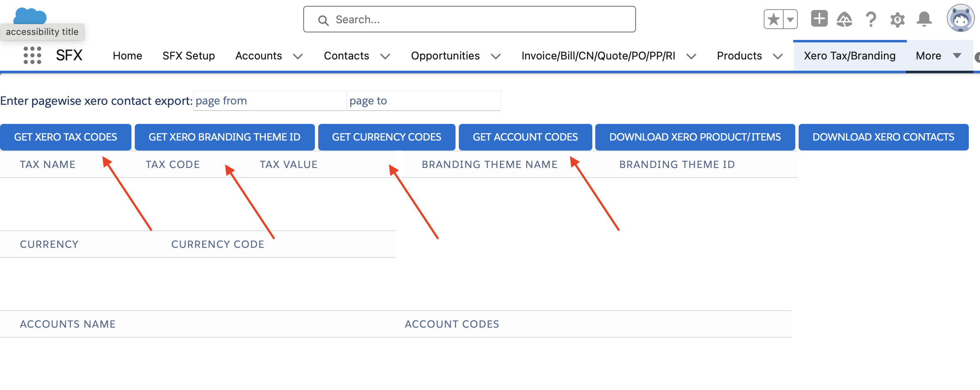
Task: Click Get Currency Codes button
Action: click(x=387, y=137)
